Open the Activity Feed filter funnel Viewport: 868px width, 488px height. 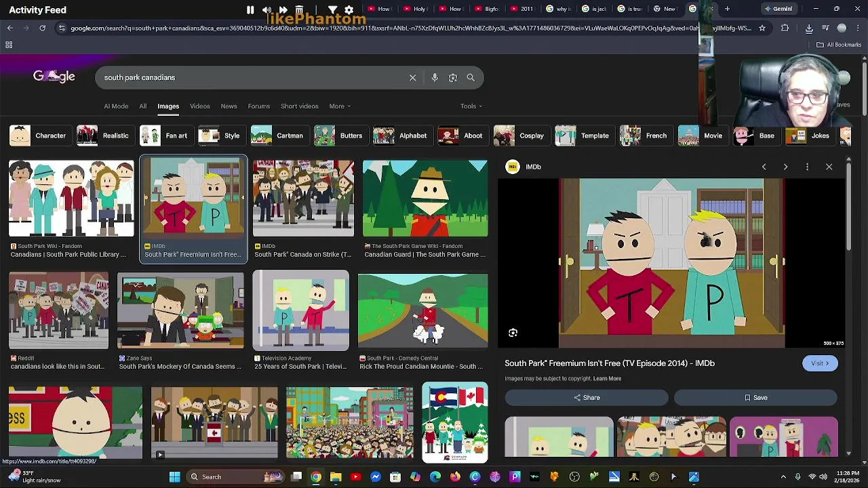pyautogui.click(x=333, y=10)
